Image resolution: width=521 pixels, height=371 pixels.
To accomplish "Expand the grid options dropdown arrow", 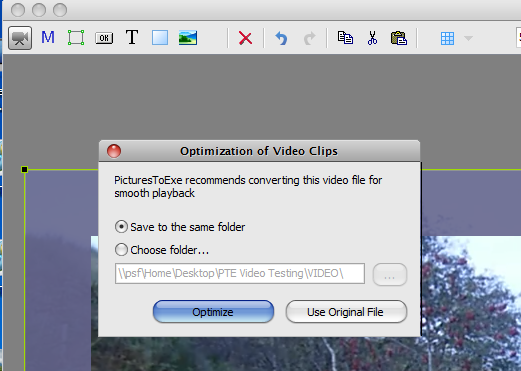I will coord(468,38).
